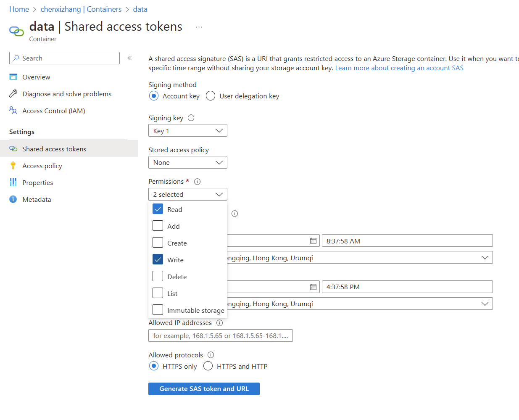519x420 pixels.
Task: Click the search magnifier icon
Action: click(16, 58)
